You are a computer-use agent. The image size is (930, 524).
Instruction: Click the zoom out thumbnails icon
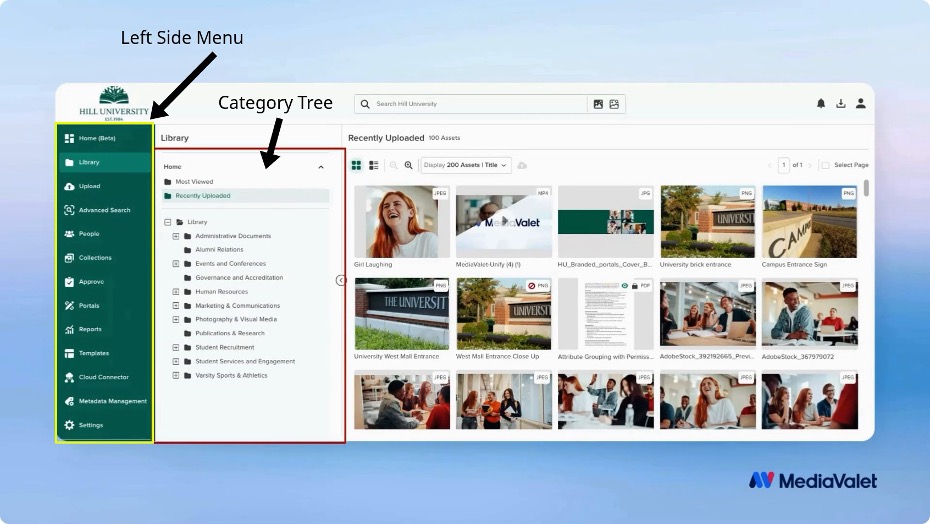coord(393,165)
